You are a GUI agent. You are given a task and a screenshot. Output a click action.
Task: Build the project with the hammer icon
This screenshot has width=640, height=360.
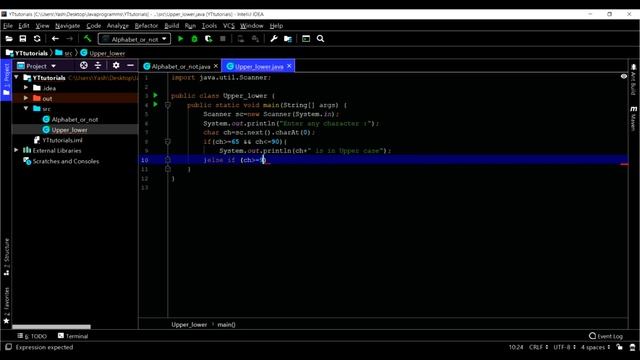[x=87, y=39]
